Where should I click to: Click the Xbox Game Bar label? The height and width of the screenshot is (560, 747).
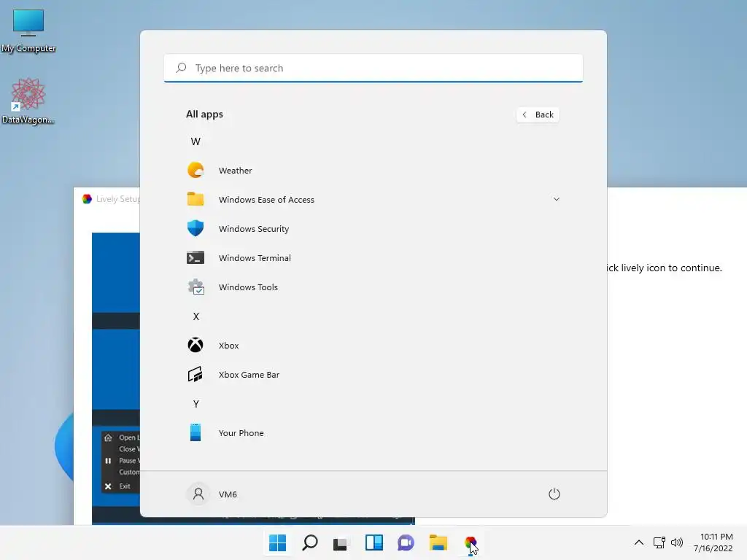coord(249,375)
